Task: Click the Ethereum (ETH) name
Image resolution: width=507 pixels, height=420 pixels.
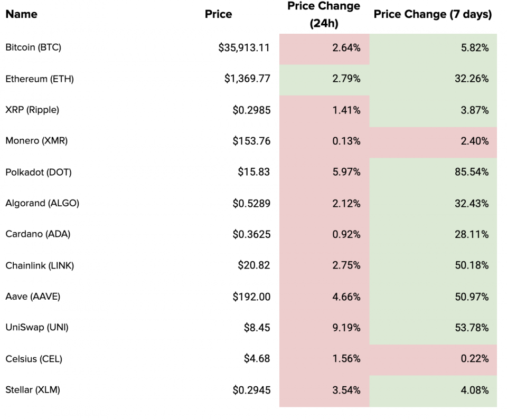Action: point(40,79)
